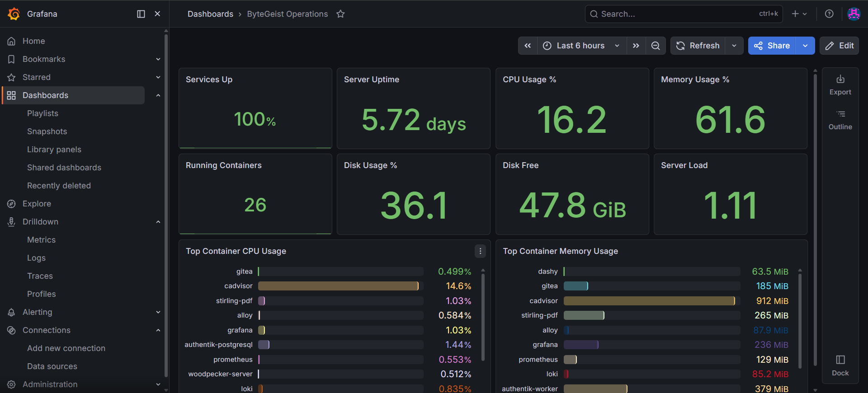
Task: Open Alerting in sidebar
Action: coord(37,312)
